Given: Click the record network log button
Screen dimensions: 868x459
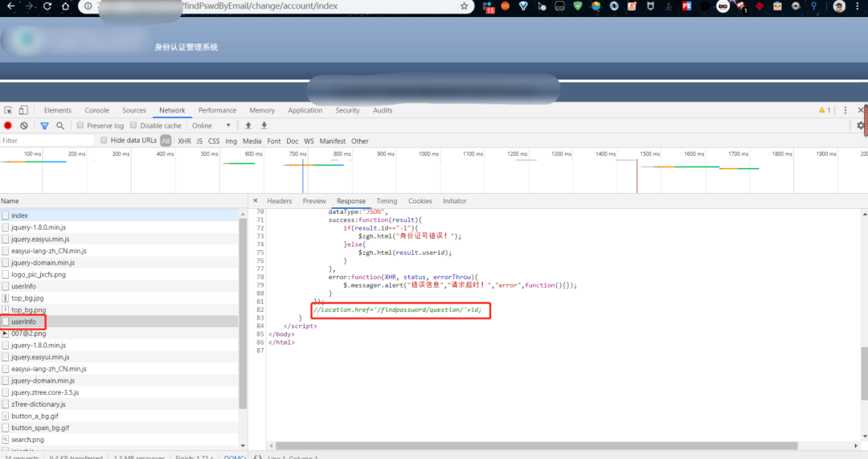Looking at the screenshot, I should tap(8, 125).
